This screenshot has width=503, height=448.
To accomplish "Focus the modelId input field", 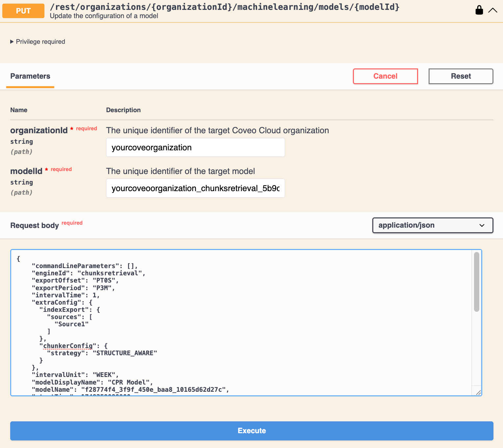I will coord(195,188).
